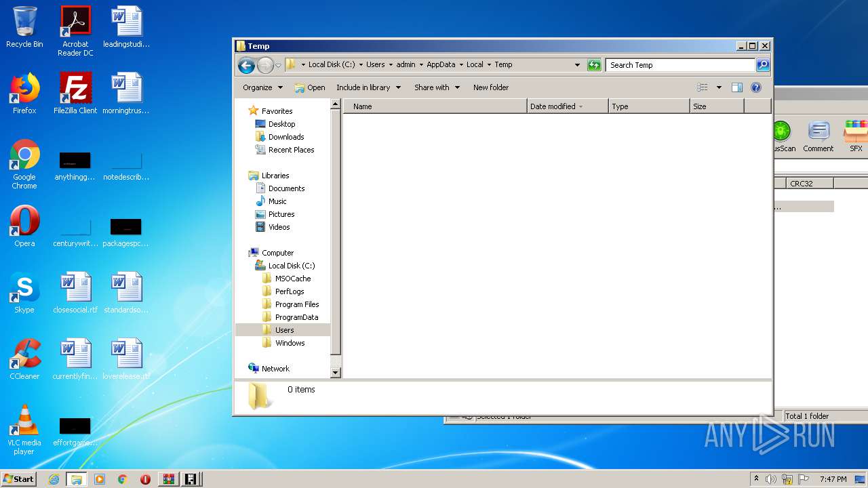Viewport: 868px width, 488px height.
Task: Open address bar history dropdown arrow
Action: click(x=577, y=65)
